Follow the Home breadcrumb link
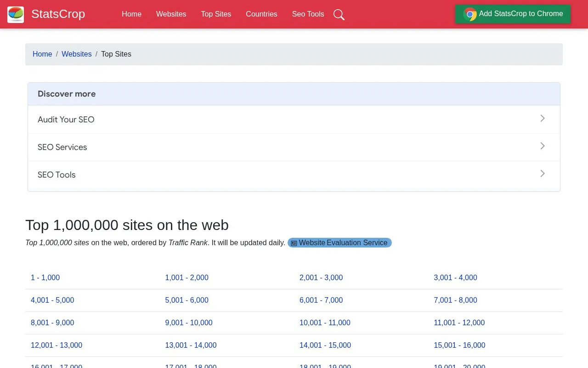 click(42, 54)
